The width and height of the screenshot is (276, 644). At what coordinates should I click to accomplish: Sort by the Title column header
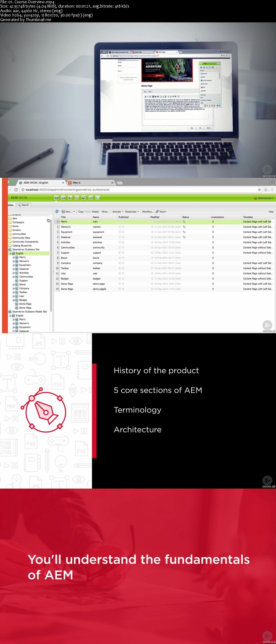(75, 217)
